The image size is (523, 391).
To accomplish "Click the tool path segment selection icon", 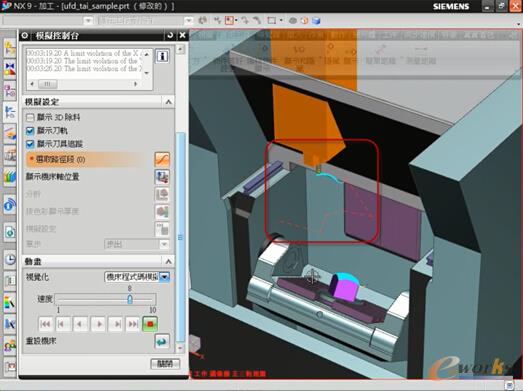I will 162,159.
